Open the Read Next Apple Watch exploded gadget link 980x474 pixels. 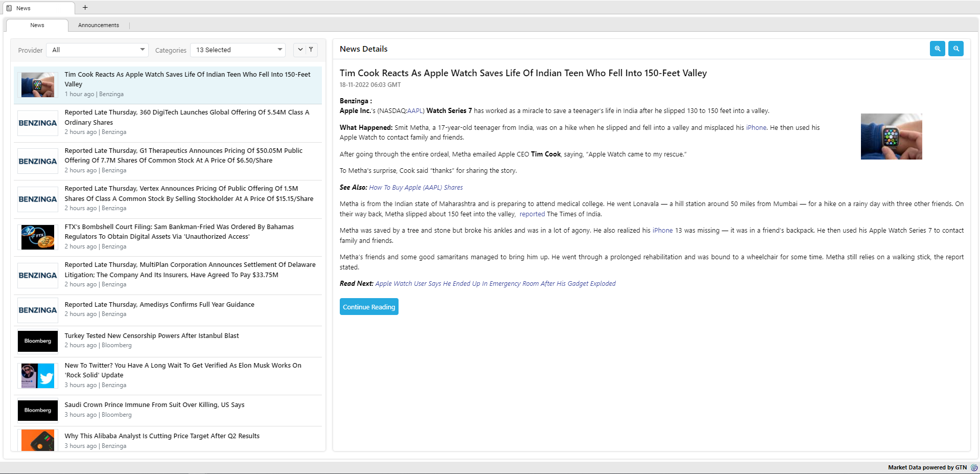pyautogui.click(x=495, y=284)
